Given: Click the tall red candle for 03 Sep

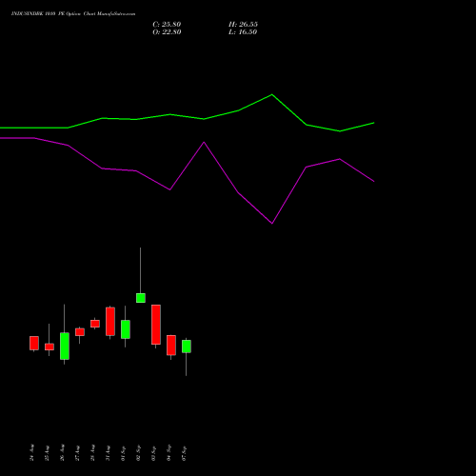Looking at the screenshot, I should (156, 325).
